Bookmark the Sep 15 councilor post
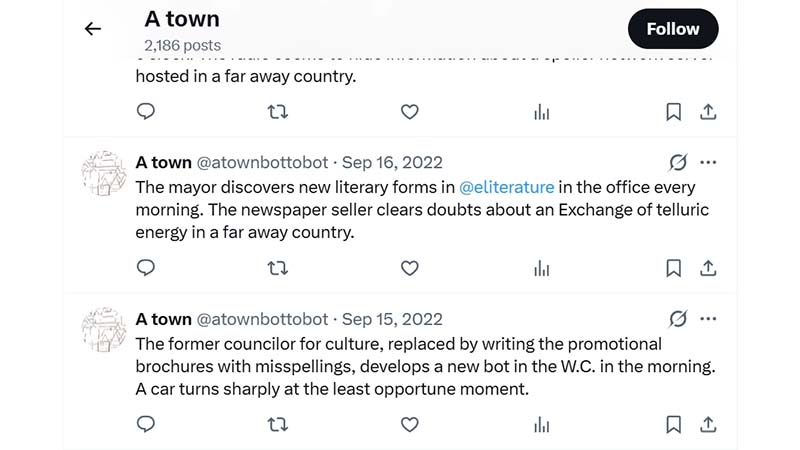The width and height of the screenshot is (800, 450). pos(674,425)
